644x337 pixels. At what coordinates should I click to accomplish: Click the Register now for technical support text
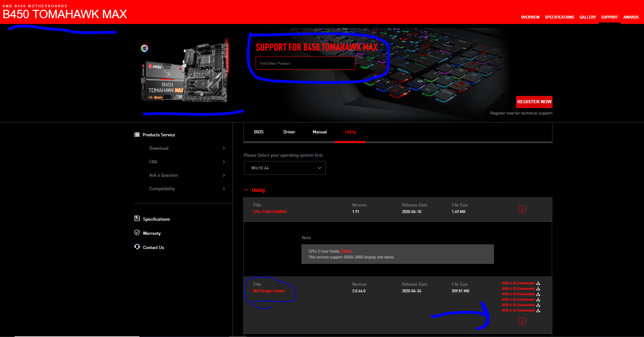pyautogui.click(x=521, y=113)
